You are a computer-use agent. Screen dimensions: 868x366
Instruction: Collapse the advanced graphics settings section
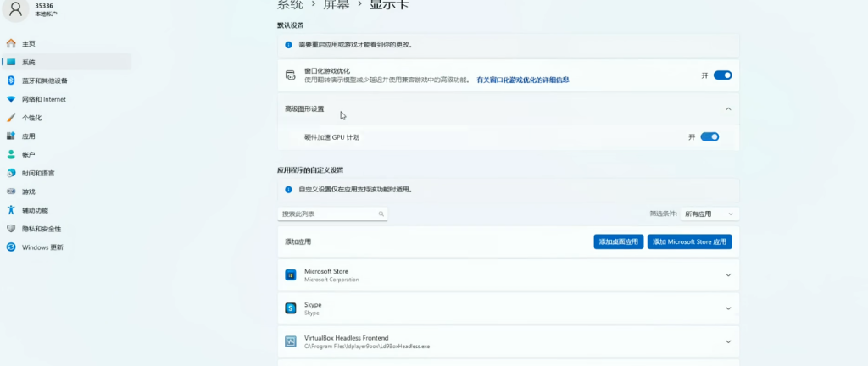point(727,108)
